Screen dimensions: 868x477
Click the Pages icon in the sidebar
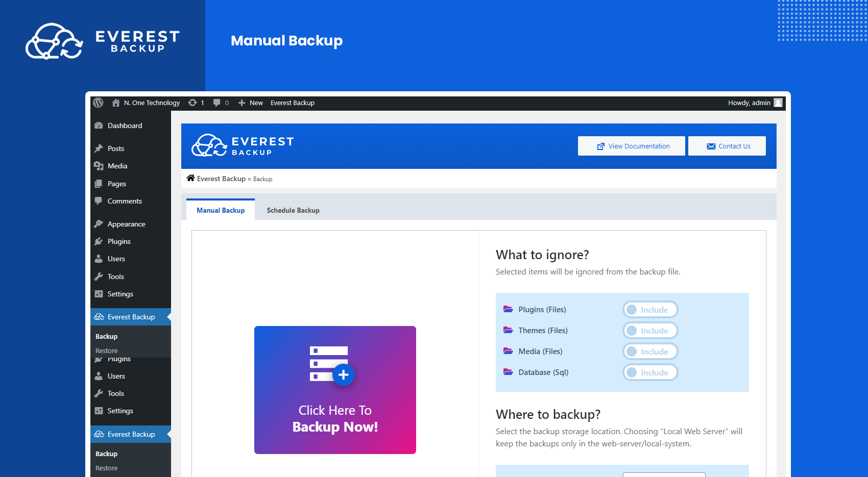(99, 184)
